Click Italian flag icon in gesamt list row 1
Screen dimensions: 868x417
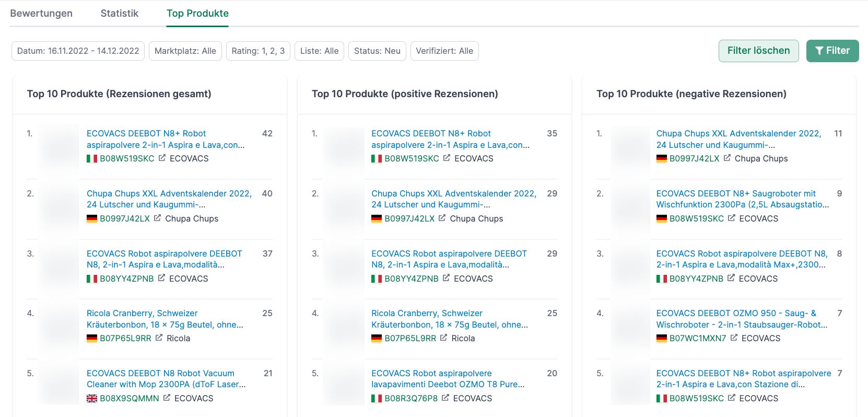point(92,158)
